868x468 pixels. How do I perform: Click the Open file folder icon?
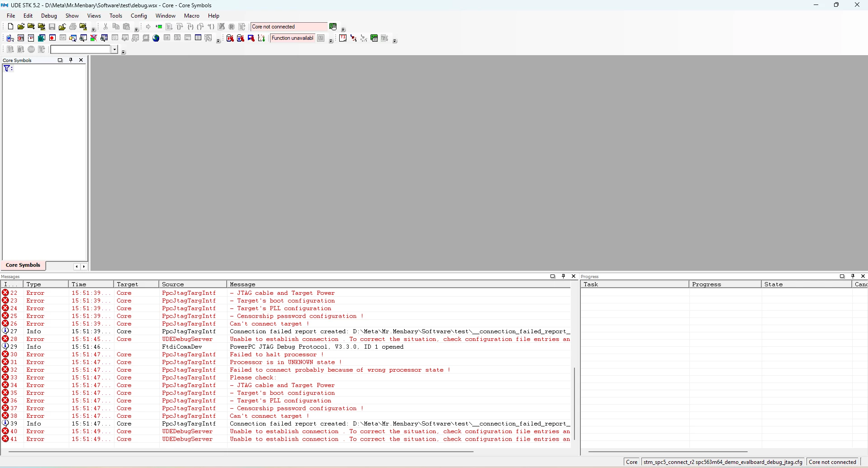click(x=21, y=27)
